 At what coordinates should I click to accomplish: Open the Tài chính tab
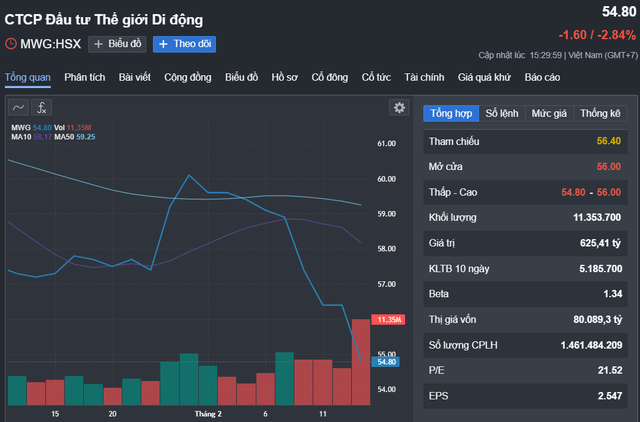[424, 77]
